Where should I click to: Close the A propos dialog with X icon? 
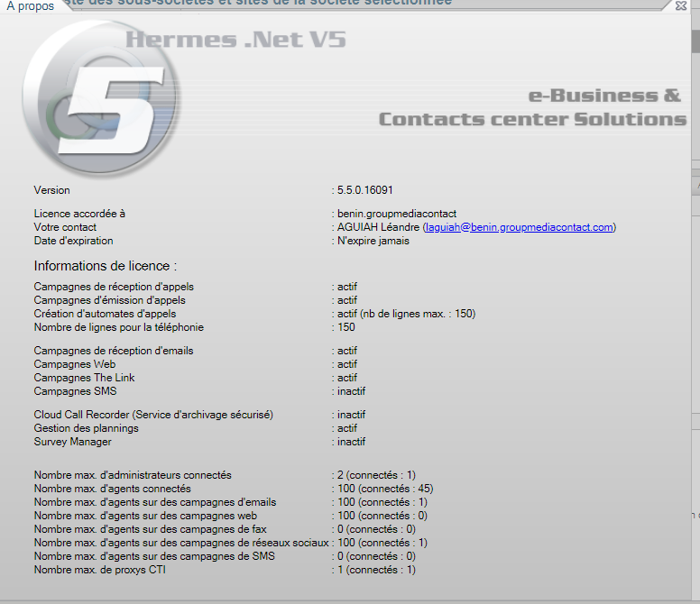(680, 6)
